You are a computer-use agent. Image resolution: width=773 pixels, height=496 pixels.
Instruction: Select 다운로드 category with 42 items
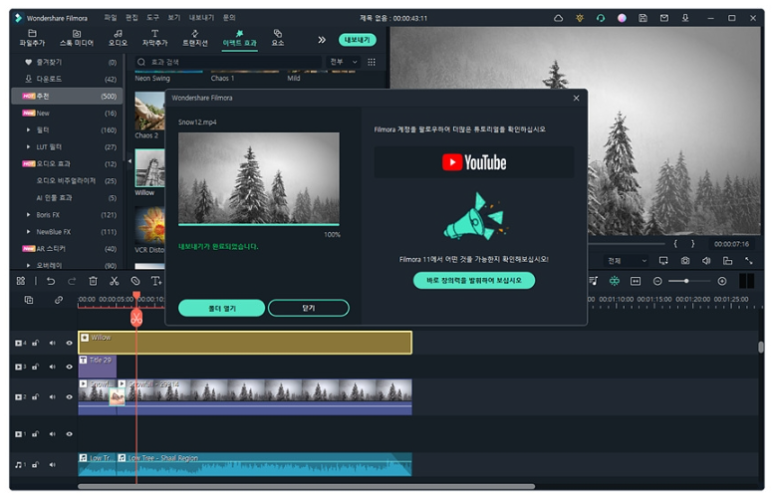[x=69, y=79]
